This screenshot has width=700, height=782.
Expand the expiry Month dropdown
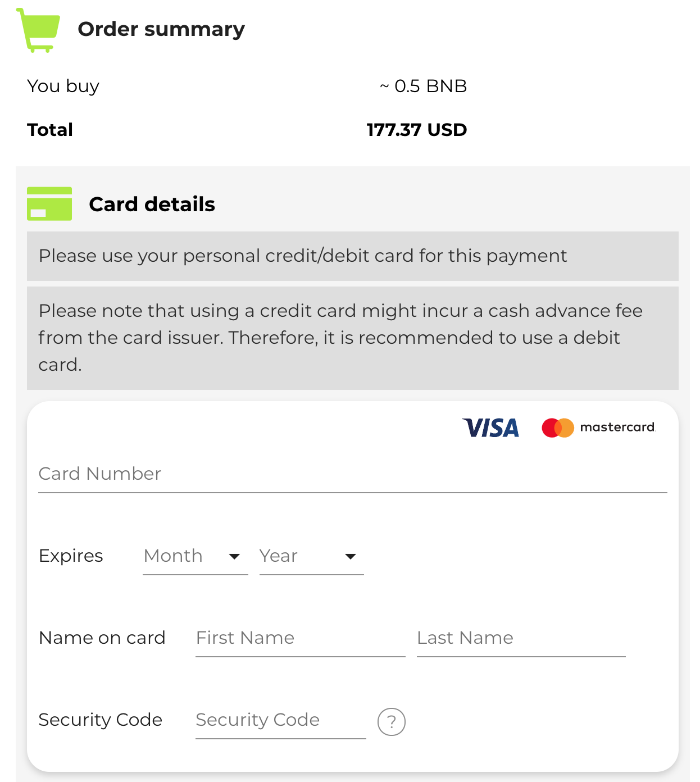tap(195, 556)
